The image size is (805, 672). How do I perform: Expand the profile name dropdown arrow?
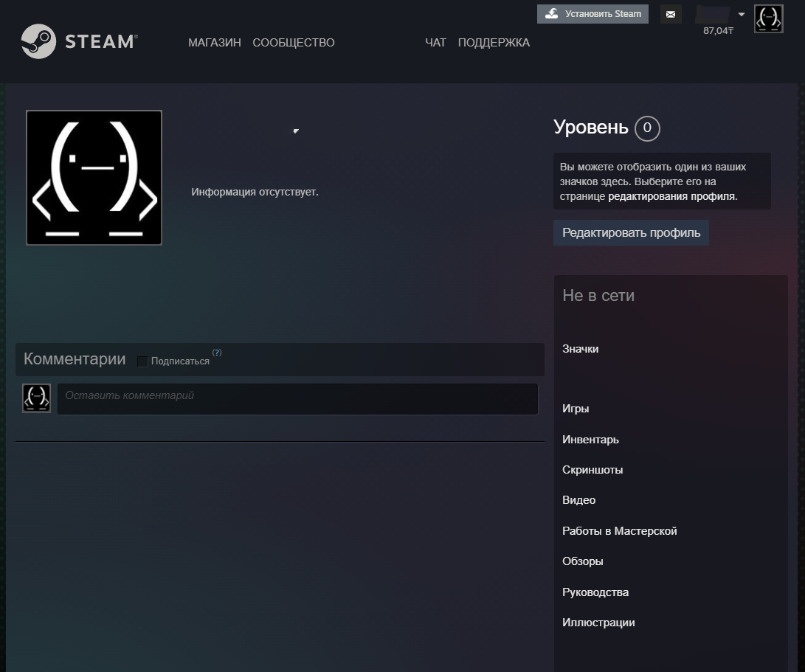(x=296, y=131)
